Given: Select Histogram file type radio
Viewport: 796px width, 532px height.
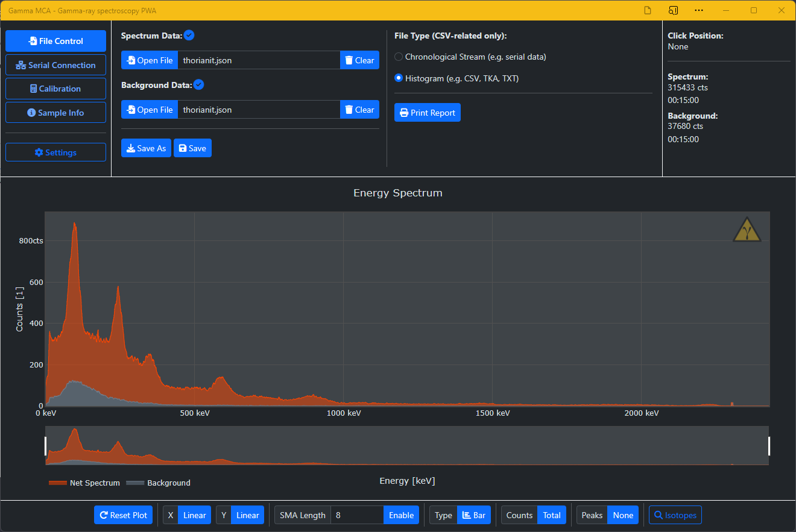Looking at the screenshot, I should click(399, 78).
